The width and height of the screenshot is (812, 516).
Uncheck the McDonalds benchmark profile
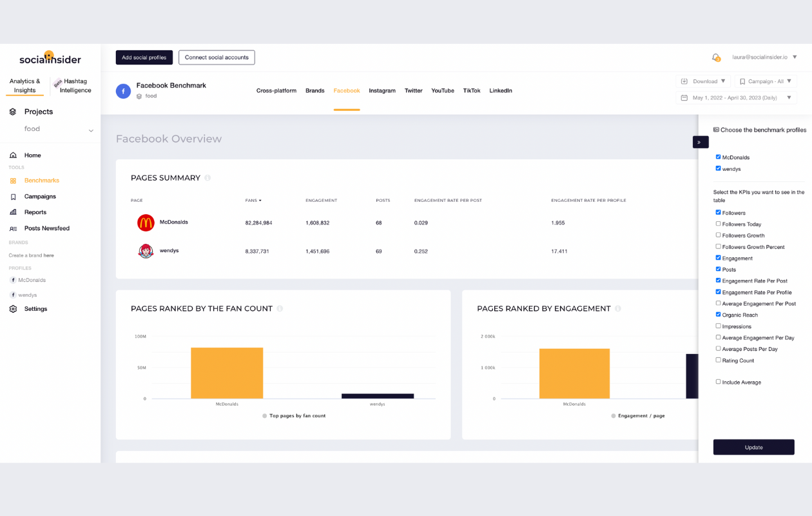(x=718, y=157)
